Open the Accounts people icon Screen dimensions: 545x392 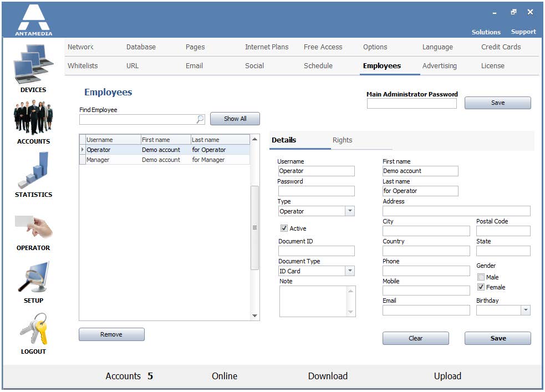(33, 117)
